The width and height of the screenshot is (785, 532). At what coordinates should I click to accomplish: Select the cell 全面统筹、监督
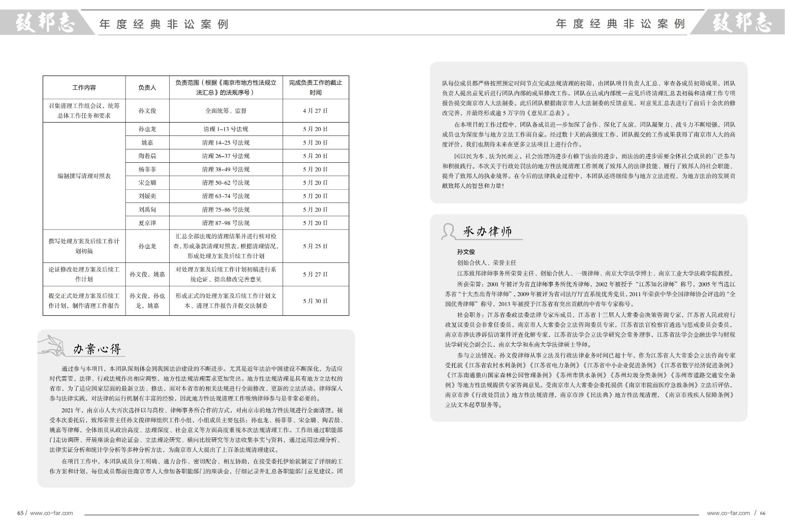[x=226, y=111]
